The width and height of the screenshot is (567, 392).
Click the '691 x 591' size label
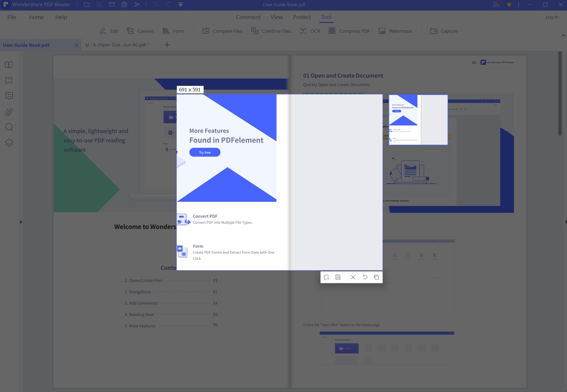(x=190, y=90)
